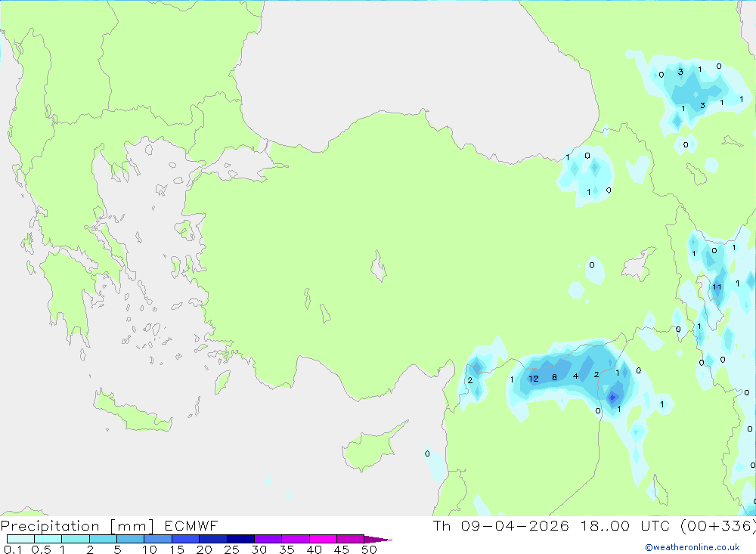Click the 45–50 mm legend swatch

[351, 539]
